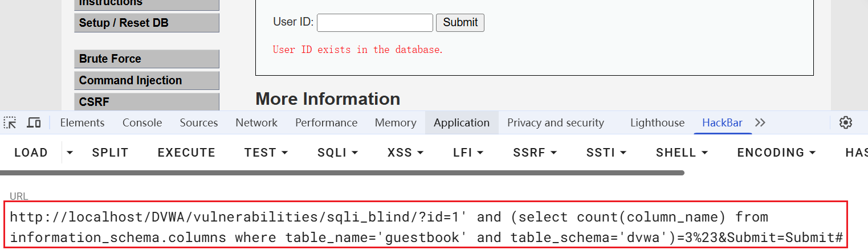The height and width of the screenshot is (250, 868).
Task: Click the inspect element picker icon
Action: (10, 122)
